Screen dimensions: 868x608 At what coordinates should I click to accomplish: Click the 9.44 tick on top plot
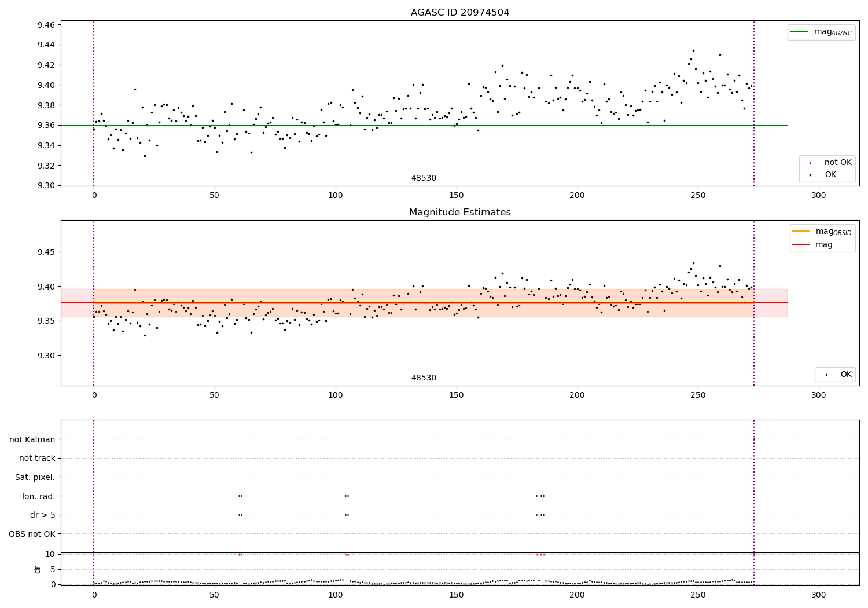click(47, 45)
